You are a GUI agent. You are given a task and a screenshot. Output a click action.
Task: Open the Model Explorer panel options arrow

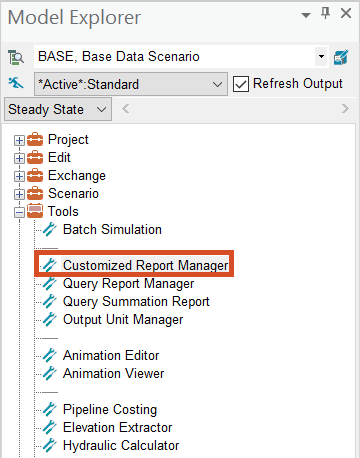[306, 15]
